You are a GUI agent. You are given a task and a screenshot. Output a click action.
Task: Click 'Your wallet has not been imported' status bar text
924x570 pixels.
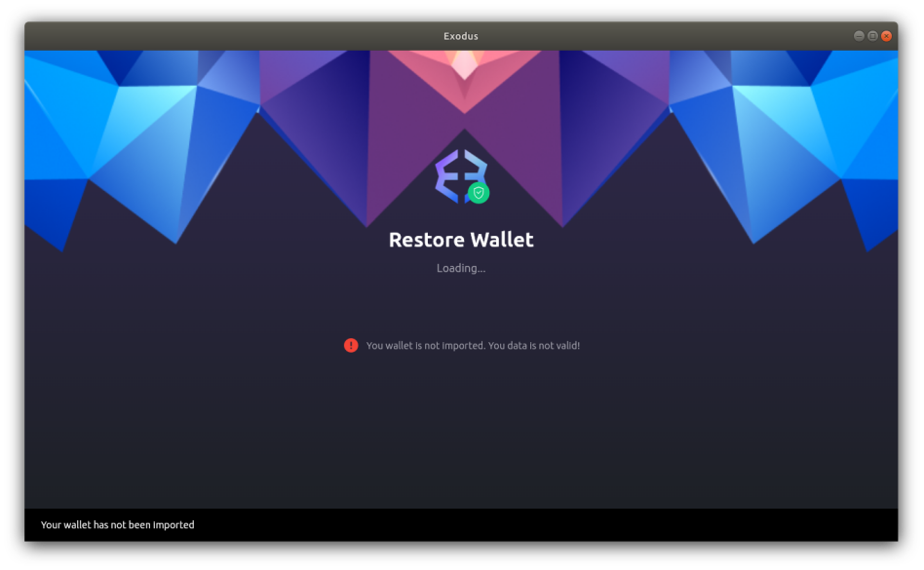[117, 524]
